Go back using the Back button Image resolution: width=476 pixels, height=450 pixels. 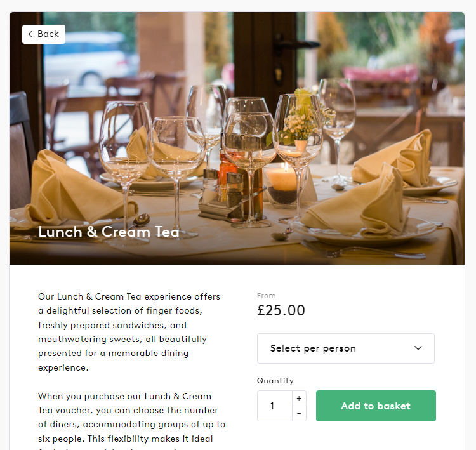[x=44, y=34]
